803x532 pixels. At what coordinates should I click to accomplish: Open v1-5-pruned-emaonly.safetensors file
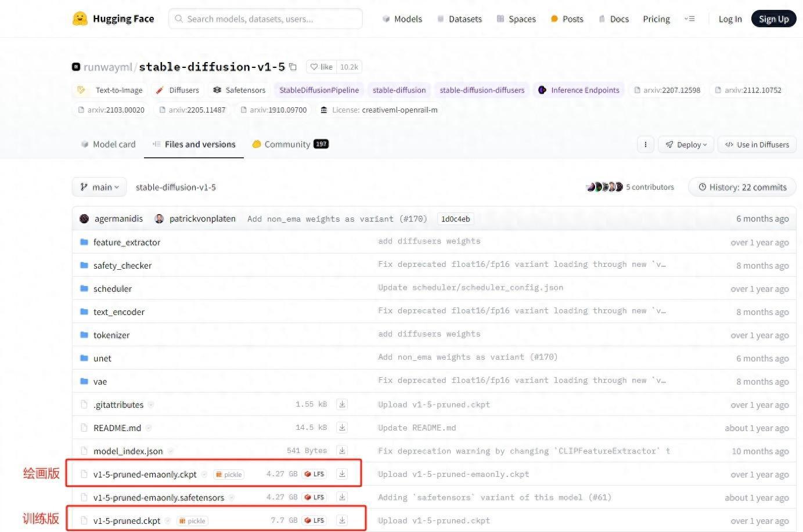tap(159, 497)
